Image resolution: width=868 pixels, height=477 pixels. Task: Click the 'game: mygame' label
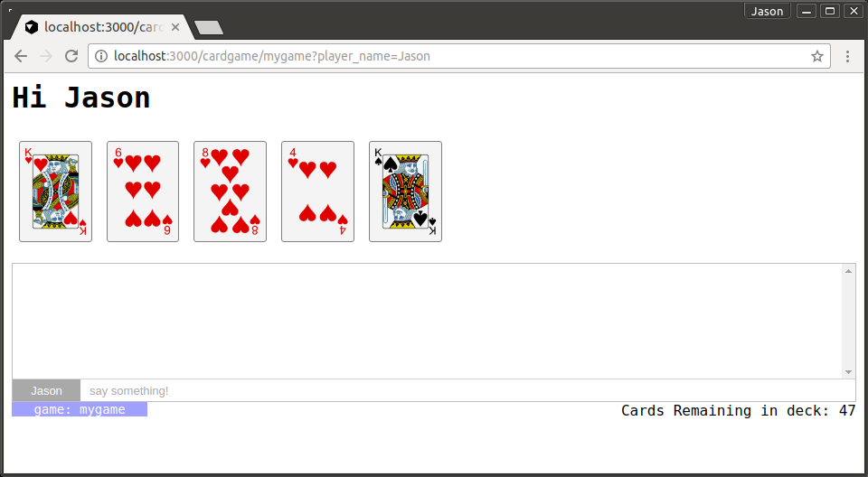click(x=80, y=409)
